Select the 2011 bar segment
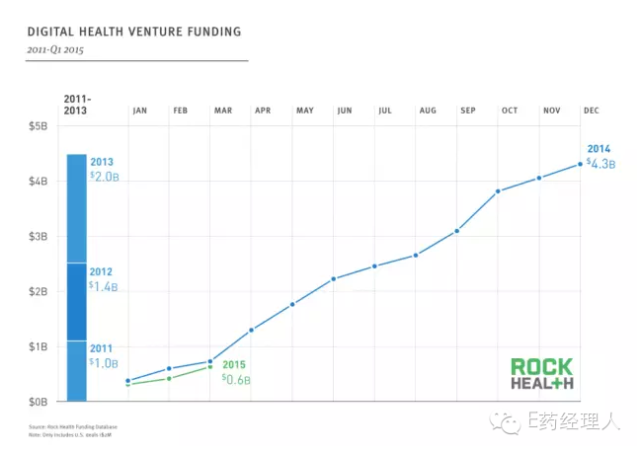 (76, 370)
